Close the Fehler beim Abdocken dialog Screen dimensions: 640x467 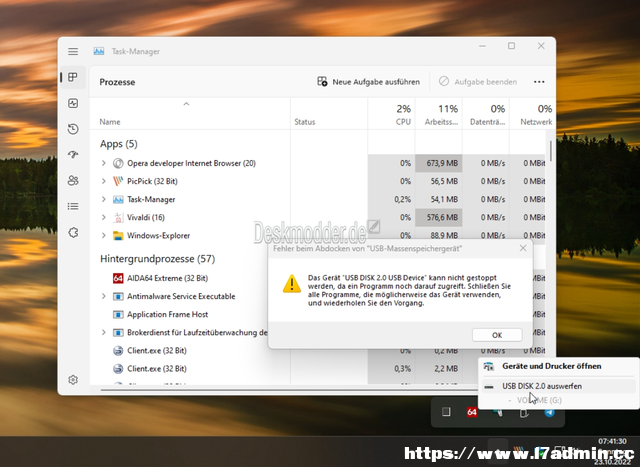tap(523, 248)
